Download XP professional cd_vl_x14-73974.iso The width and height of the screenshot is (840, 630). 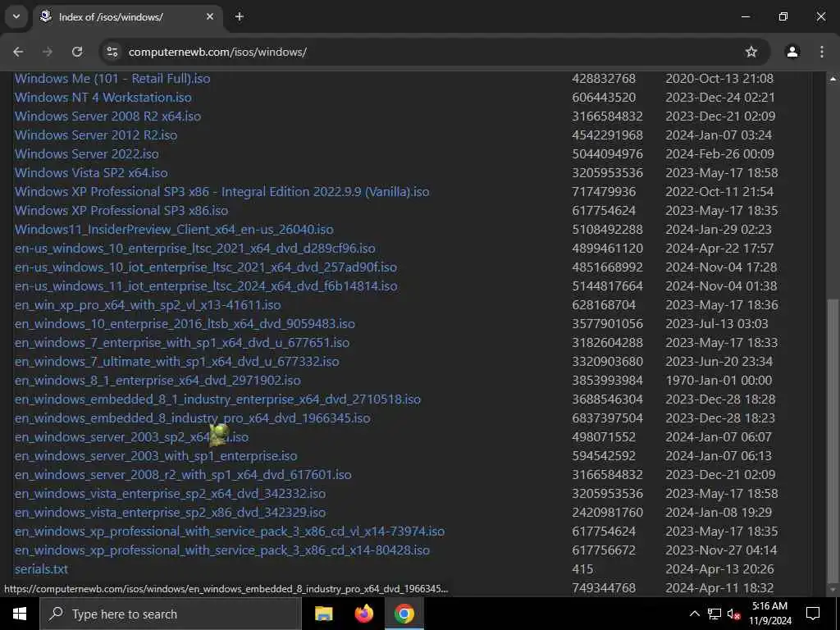[x=230, y=532]
